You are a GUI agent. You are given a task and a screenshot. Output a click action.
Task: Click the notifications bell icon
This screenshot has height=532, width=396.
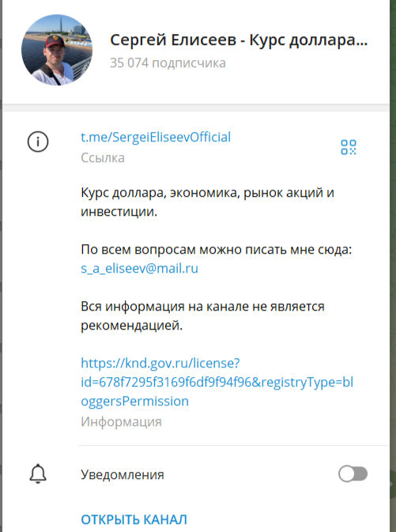(38, 474)
